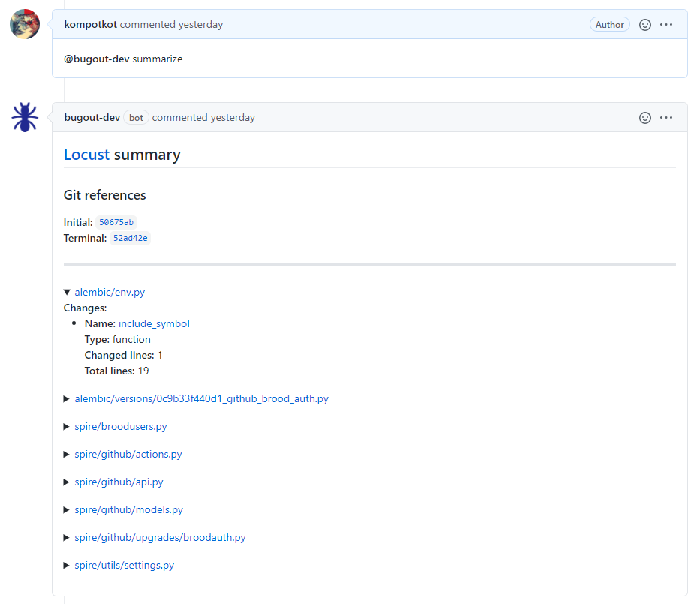This screenshot has width=700, height=604.
Task: Click the kompotkot username link
Action: (x=91, y=25)
